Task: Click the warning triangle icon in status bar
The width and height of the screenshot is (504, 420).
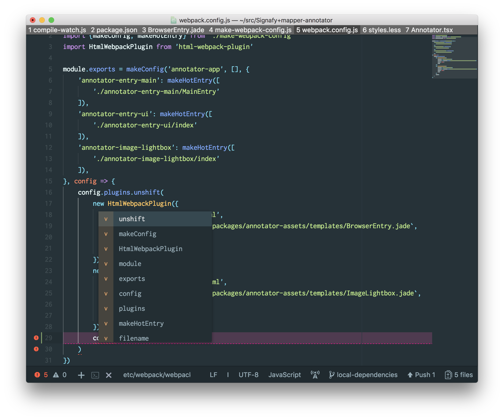Action: (56, 375)
